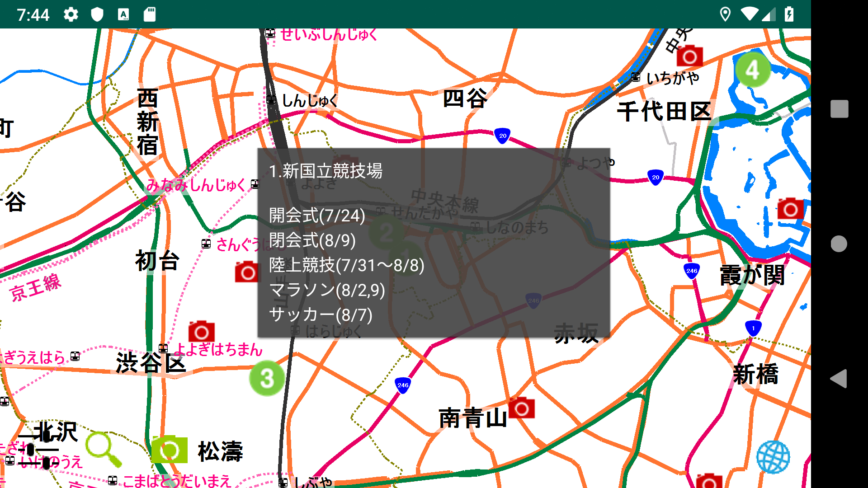Tap the route 246 shield below 3 marker
The height and width of the screenshot is (488, 868).
[403, 385]
